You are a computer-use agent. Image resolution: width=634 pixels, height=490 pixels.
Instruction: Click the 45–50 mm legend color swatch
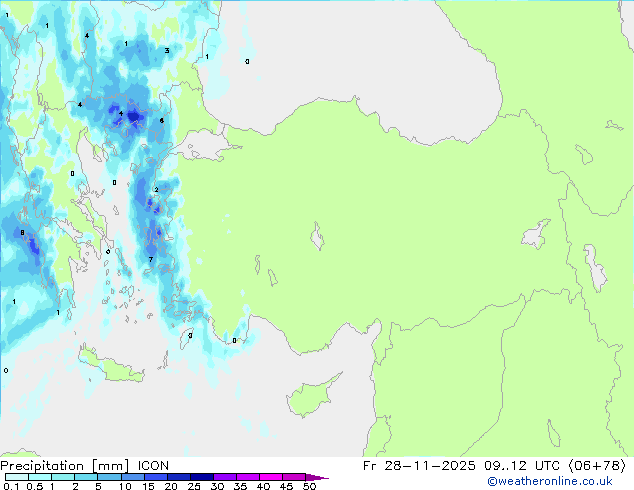[294, 477]
